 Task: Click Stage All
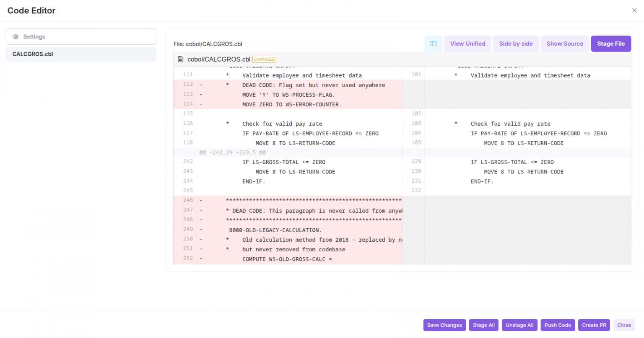pyautogui.click(x=483, y=325)
